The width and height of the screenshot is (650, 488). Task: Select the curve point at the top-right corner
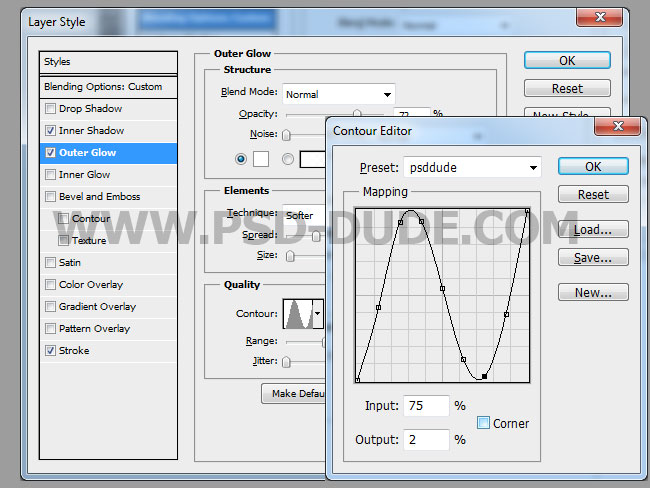click(x=527, y=211)
